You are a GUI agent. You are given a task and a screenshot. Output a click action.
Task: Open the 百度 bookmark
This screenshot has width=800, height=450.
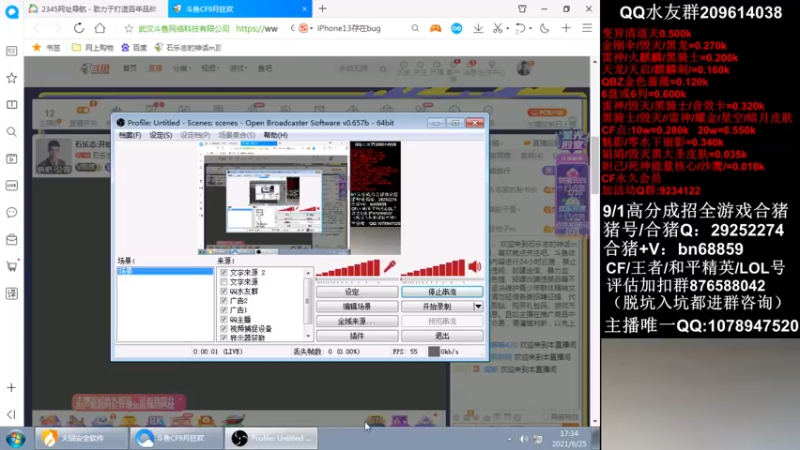pyautogui.click(x=134, y=47)
